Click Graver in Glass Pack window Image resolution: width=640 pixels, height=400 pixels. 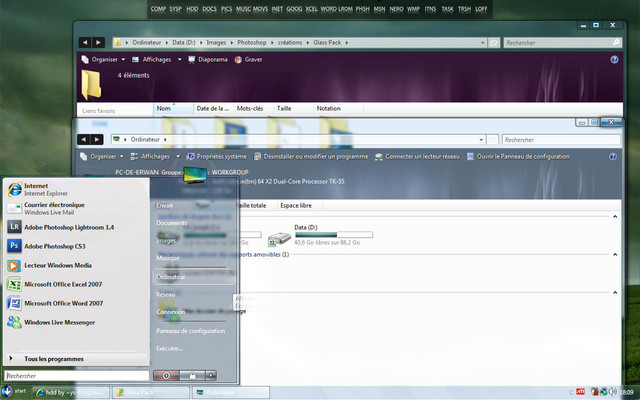click(249, 60)
